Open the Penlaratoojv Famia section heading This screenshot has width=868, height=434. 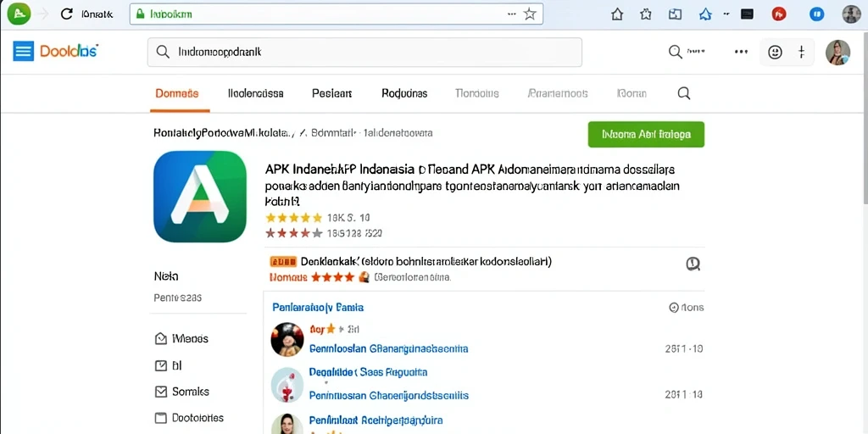[x=318, y=307]
